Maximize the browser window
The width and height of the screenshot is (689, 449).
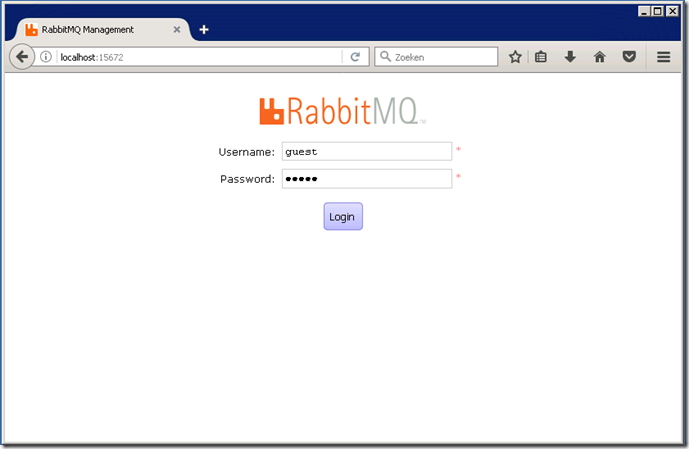[x=658, y=11]
